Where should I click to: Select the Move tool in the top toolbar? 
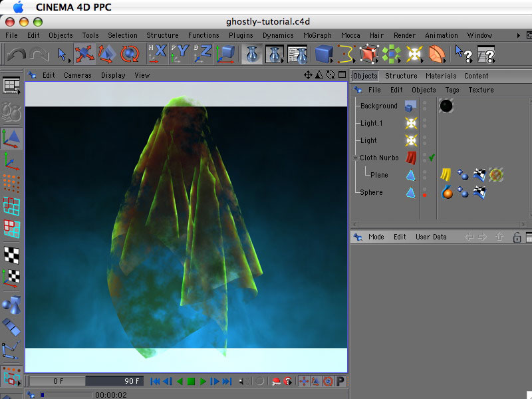tap(84, 53)
